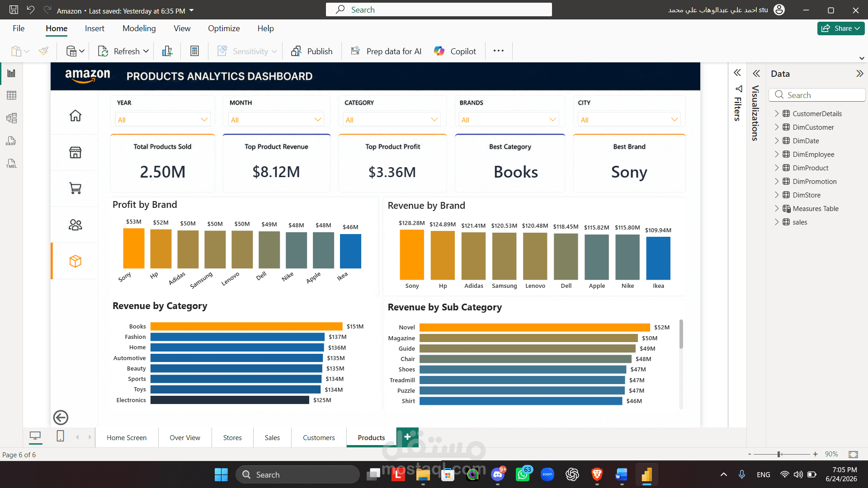The height and width of the screenshot is (488, 868).
Task: Open the BRANDS slicer dropdown
Action: [508, 120]
